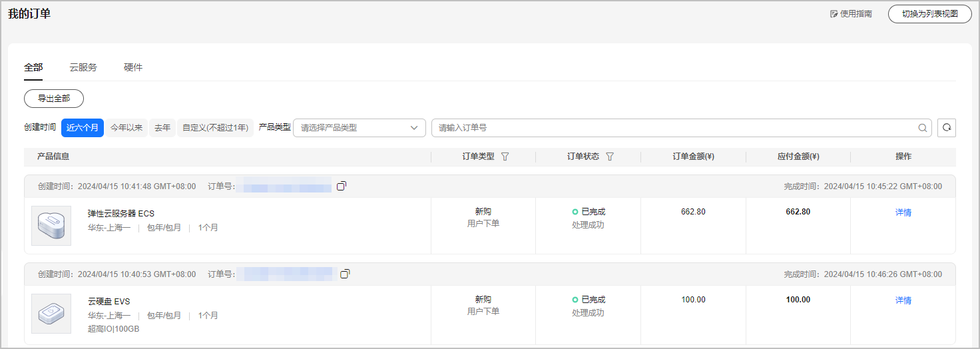Select the 近六个月 time filter

(83, 128)
